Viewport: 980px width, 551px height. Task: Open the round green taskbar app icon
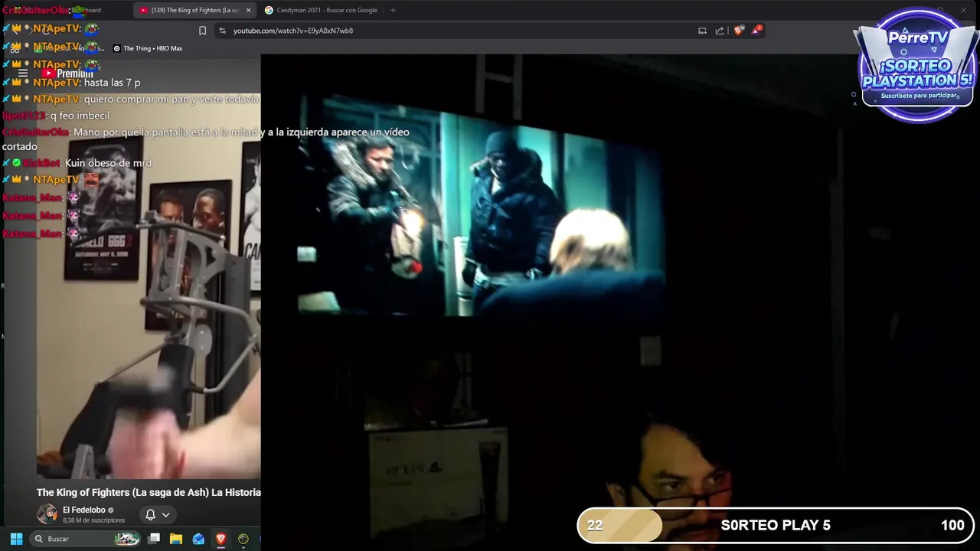[243, 539]
